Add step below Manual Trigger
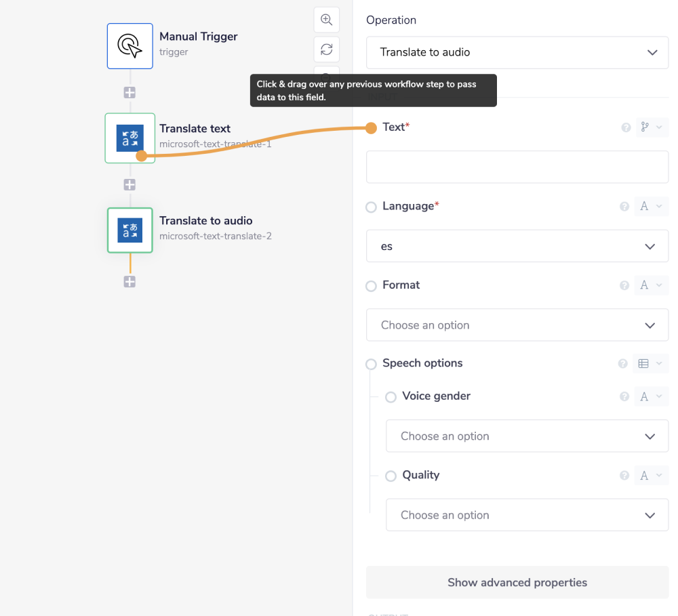Viewport: 678px width, 616px height. (x=129, y=93)
